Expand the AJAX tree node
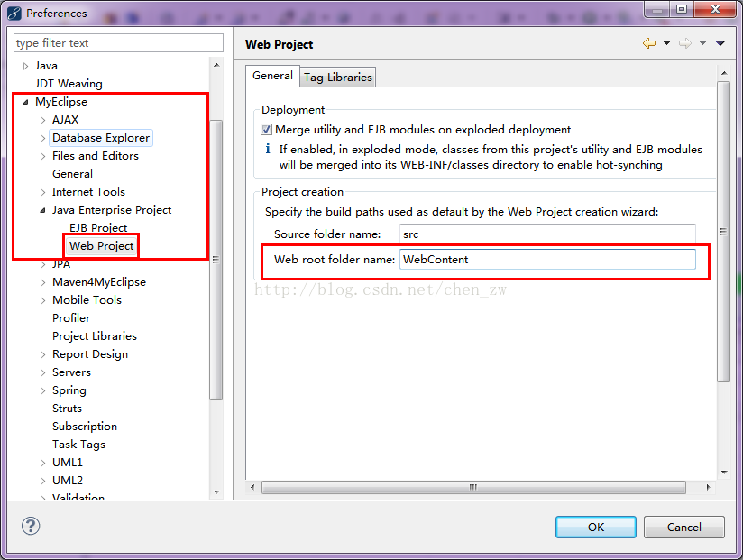 [42, 120]
